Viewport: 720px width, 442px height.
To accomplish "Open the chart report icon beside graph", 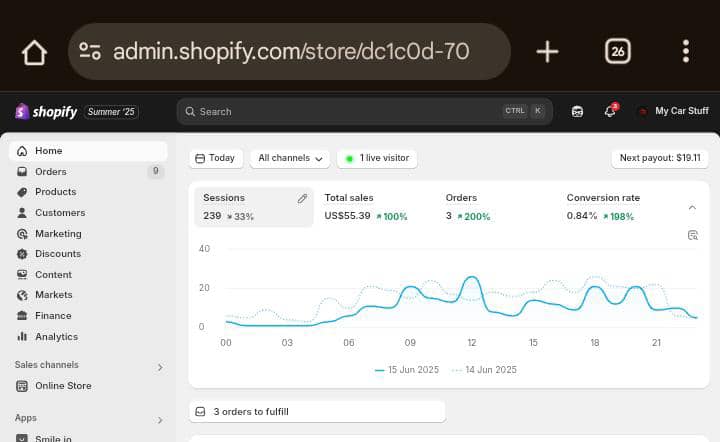I will click(692, 235).
